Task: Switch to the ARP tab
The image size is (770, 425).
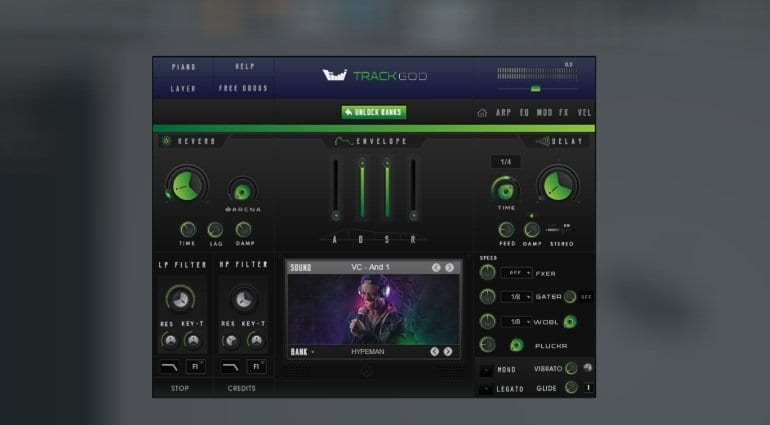Action: pos(503,113)
